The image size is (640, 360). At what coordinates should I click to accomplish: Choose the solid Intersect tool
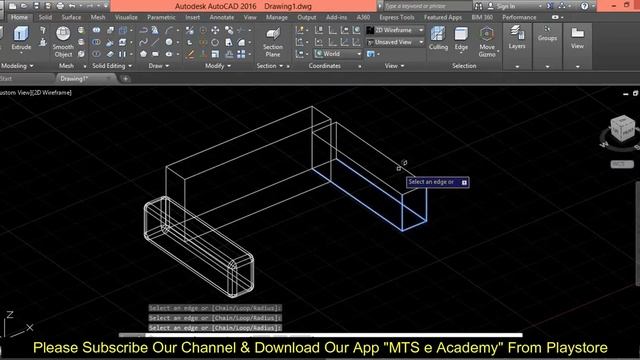pyautogui.click(x=96, y=54)
